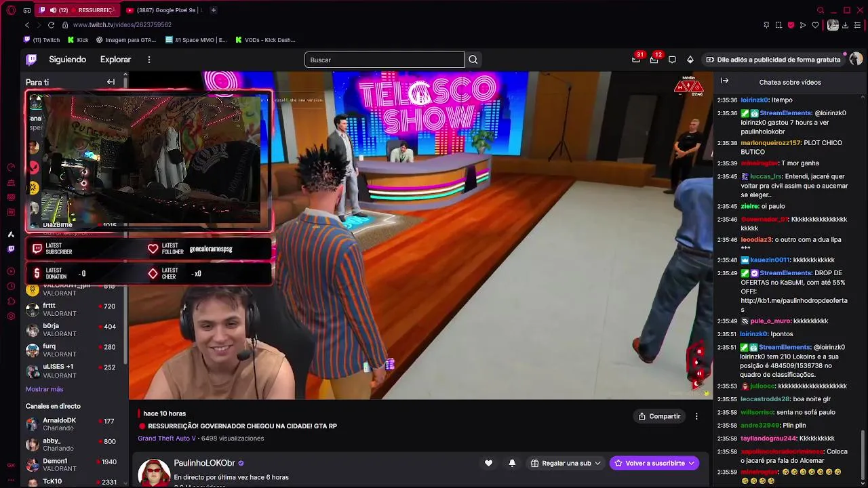Add page to bookmarks heart icon
Screen dimensions: 868x488
[815, 25]
